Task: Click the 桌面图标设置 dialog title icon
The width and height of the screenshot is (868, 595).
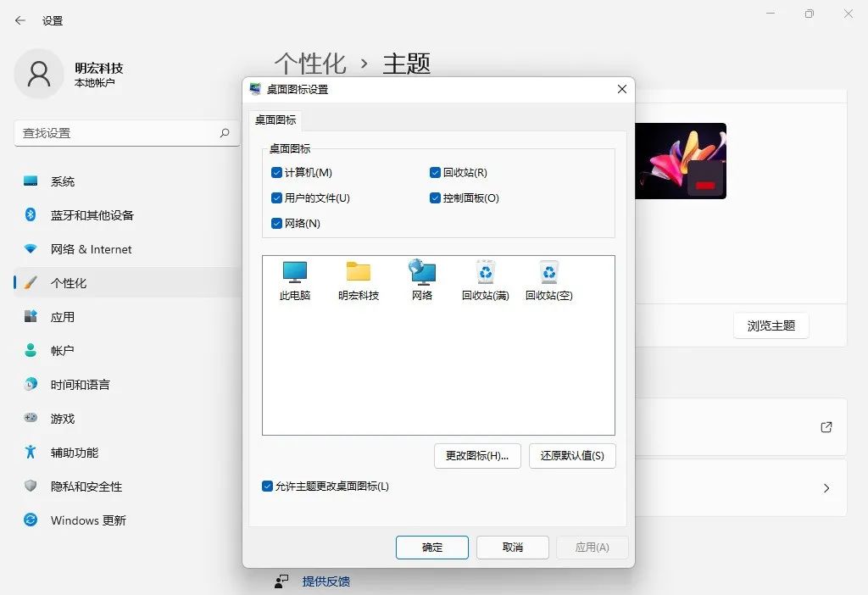Action: click(x=255, y=89)
